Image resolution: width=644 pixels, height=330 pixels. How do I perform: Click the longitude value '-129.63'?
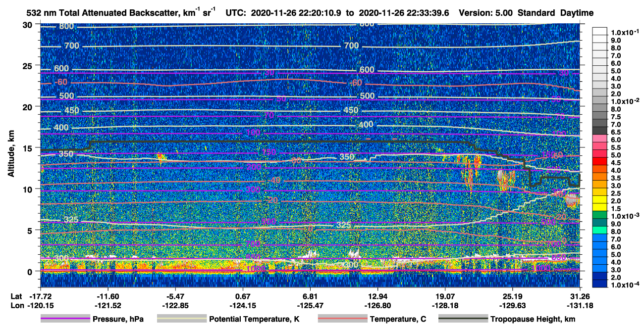pos(512,305)
